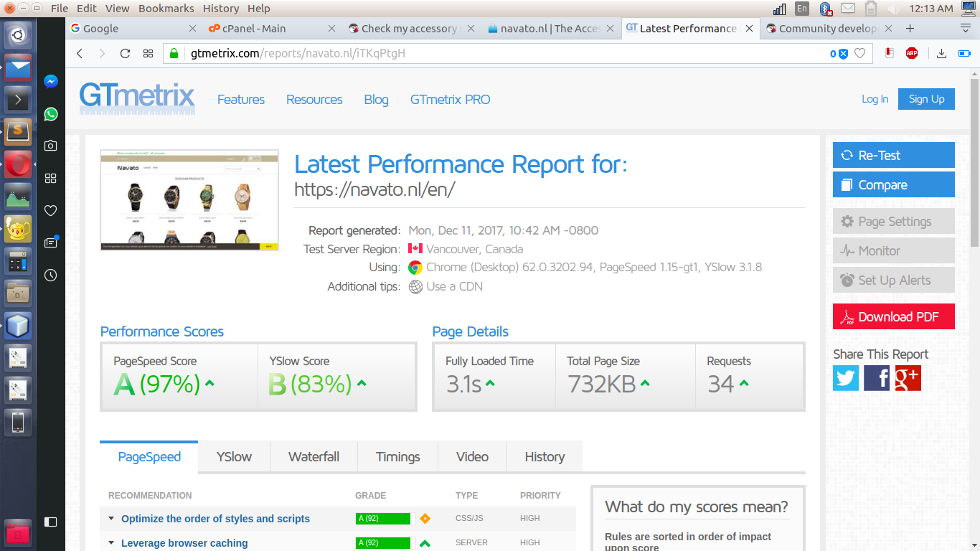Click the browser forward arrow
The width and height of the screenshot is (980, 551).
pos(102,54)
